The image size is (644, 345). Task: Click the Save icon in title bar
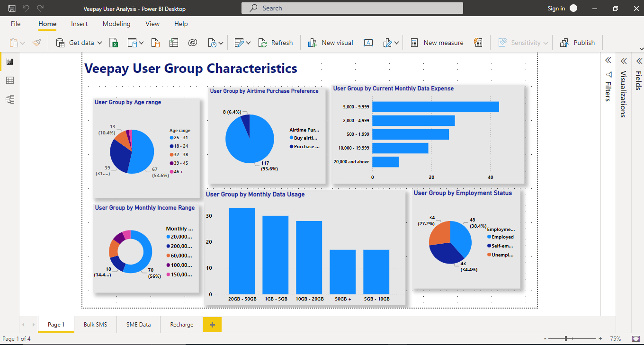[12, 8]
